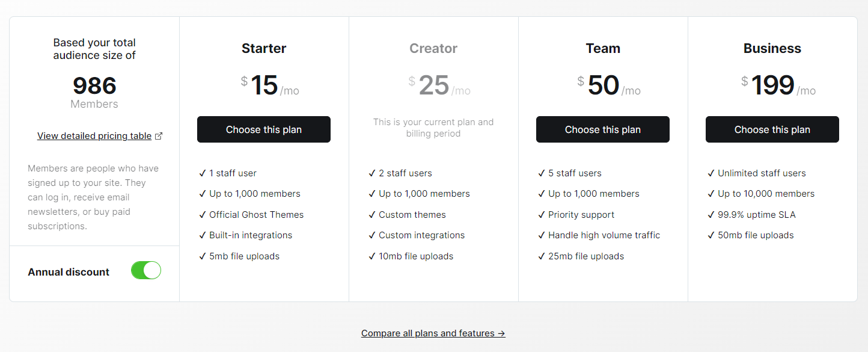This screenshot has width=868, height=352.
Task: Click the checkmark beside Official Ghost Themes
Action: pyautogui.click(x=203, y=215)
